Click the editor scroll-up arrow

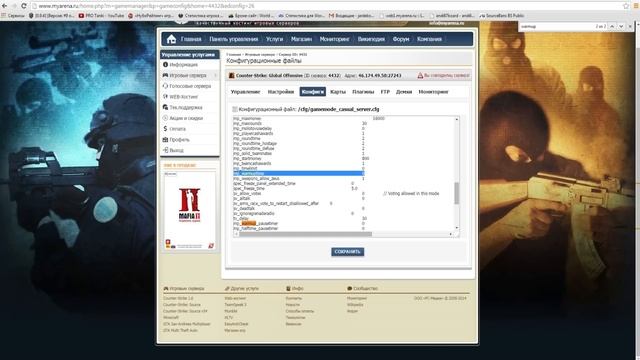coord(456,119)
